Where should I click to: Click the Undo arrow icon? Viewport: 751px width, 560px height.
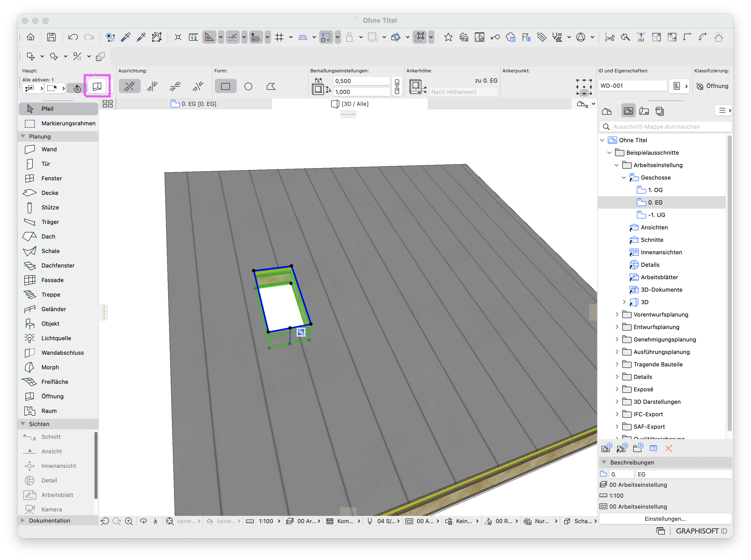pyautogui.click(x=73, y=37)
